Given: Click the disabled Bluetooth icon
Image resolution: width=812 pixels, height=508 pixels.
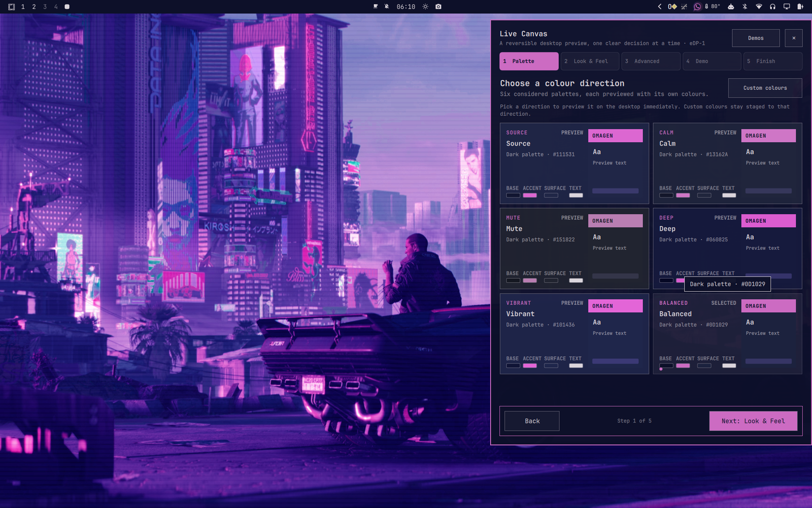Looking at the screenshot, I should click(745, 7).
